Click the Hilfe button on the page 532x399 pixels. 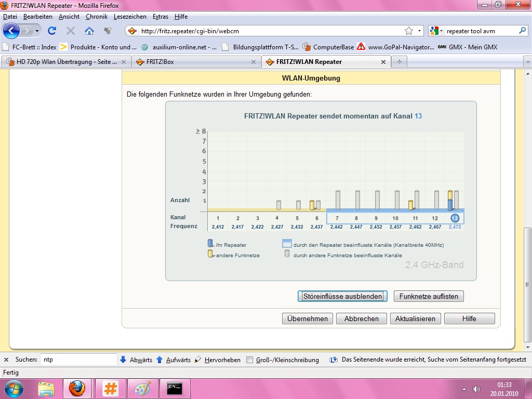tap(469, 318)
